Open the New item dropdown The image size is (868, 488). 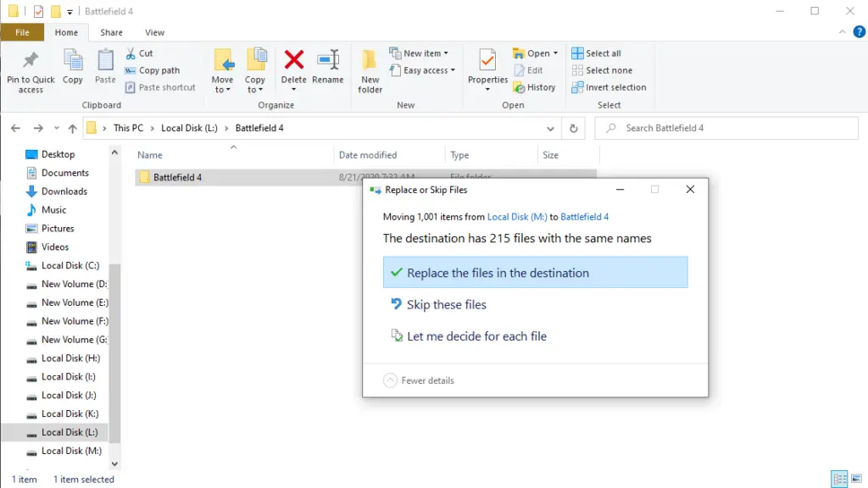pyautogui.click(x=419, y=53)
